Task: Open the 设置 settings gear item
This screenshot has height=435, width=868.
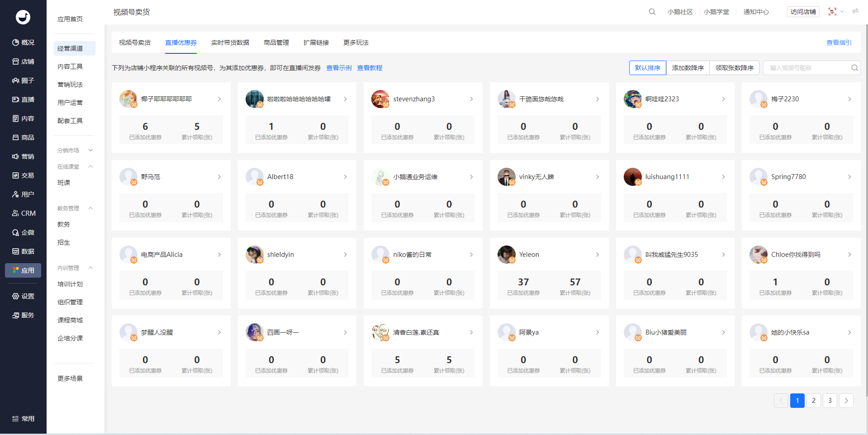Action: click(23, 296)
